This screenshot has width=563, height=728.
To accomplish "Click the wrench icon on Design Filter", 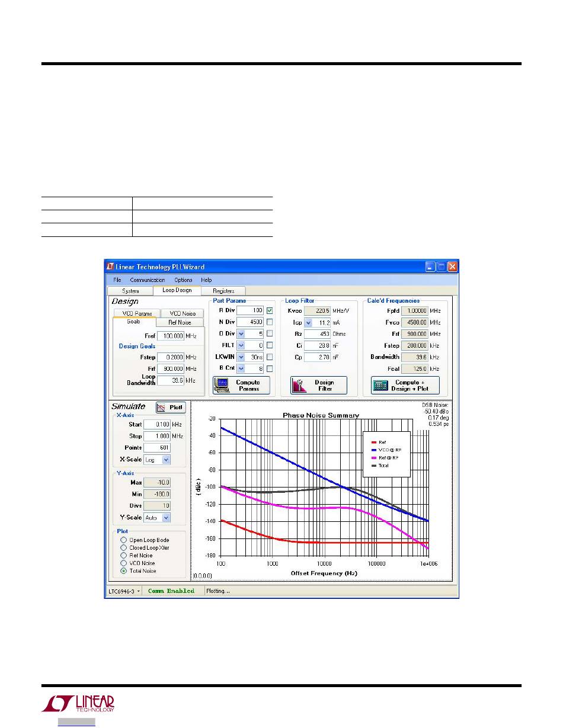I will tap(299, 385).
